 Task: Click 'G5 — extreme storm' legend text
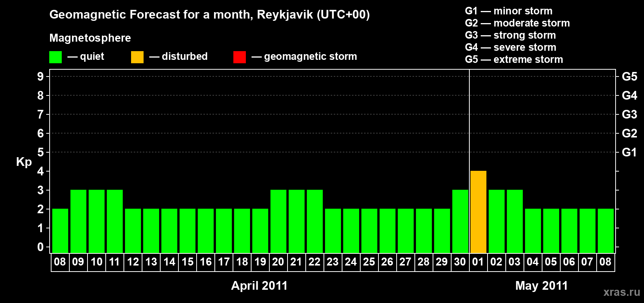pos(514,59)
